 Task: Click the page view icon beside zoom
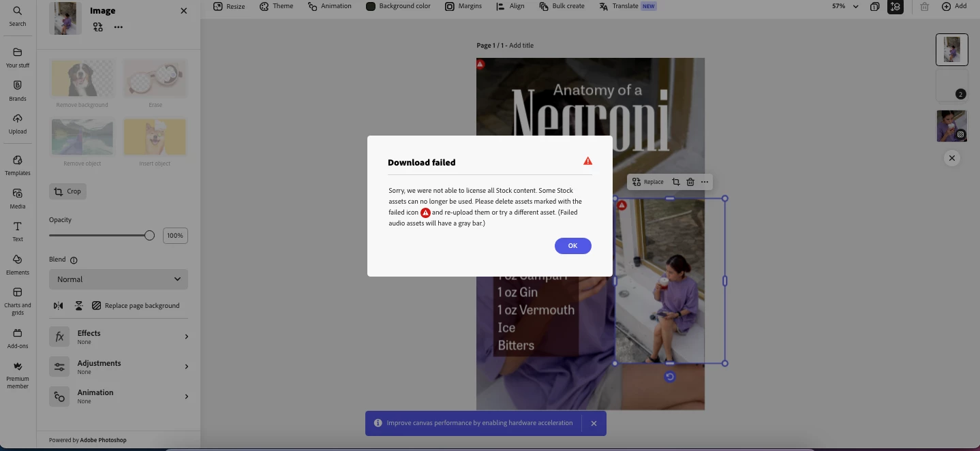point(875,6)
